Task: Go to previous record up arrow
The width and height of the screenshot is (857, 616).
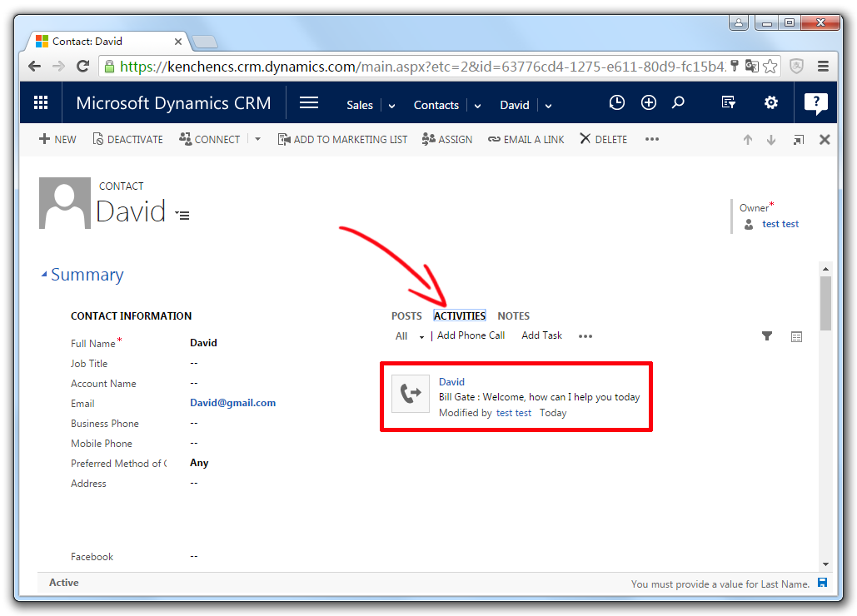Action: pos(748,140)
